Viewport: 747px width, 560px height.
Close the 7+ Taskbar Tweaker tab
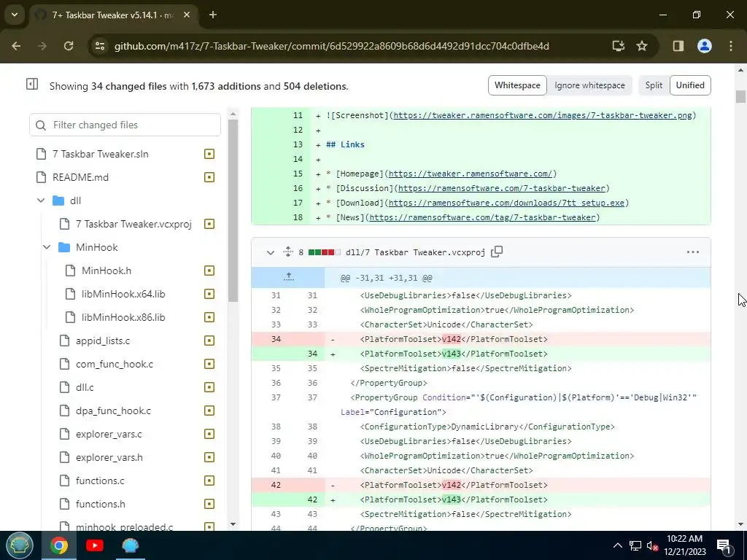pyautogui.click(x=187, y=15)
